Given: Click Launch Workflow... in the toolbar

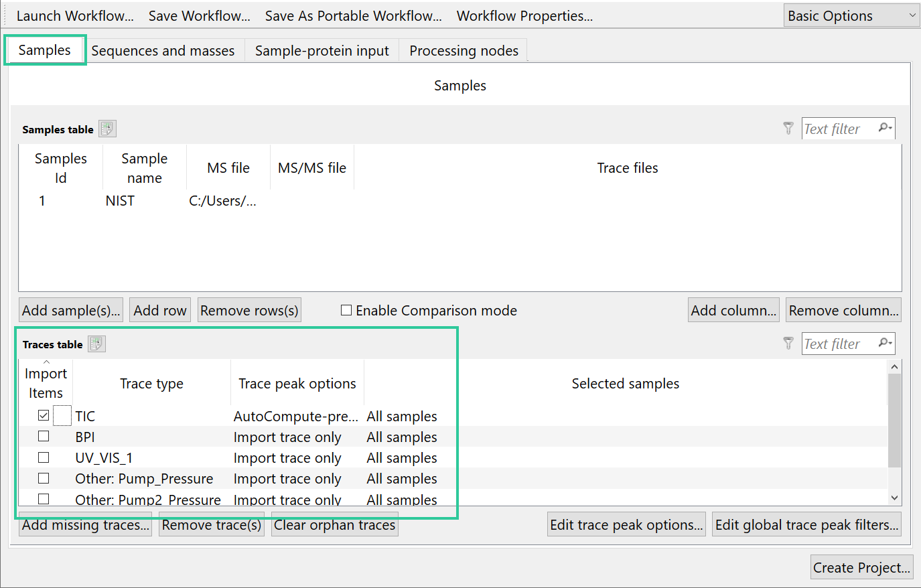Looking at the screenshot, I should pos(75,16).
